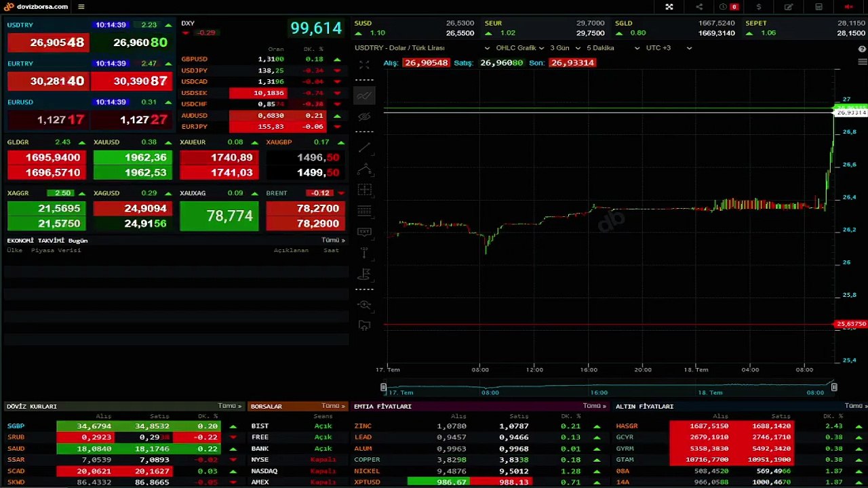Open the chart menu icon below the help icon
The height and width of the screenshot is (488, 868).
pyautogui.click(x=862, y=62)
